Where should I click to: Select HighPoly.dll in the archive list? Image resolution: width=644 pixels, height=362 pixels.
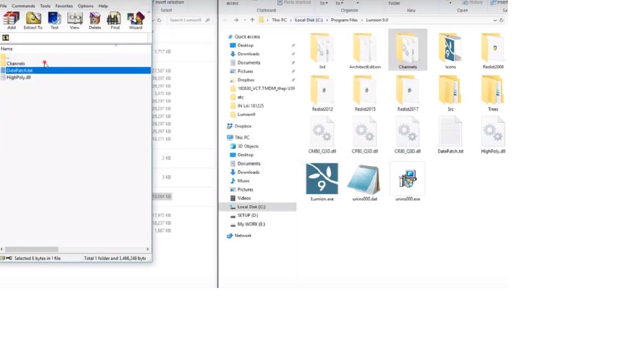(19, 77)
